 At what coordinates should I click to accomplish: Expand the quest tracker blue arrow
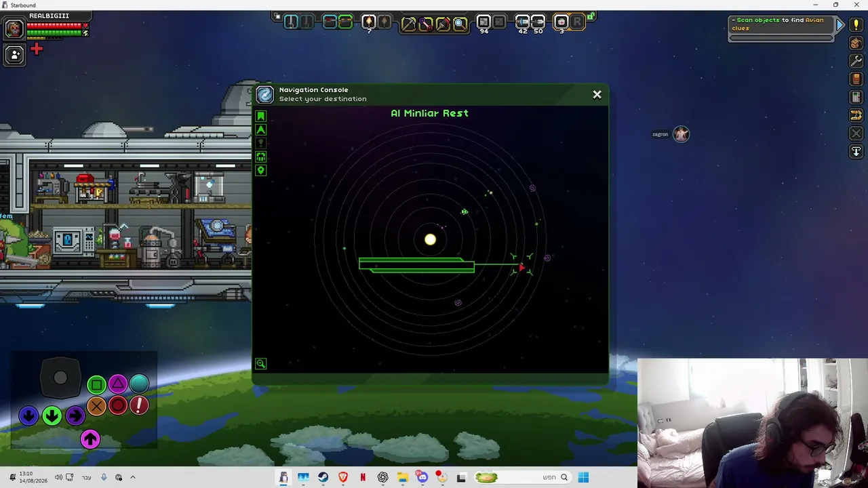pos(840,25)
